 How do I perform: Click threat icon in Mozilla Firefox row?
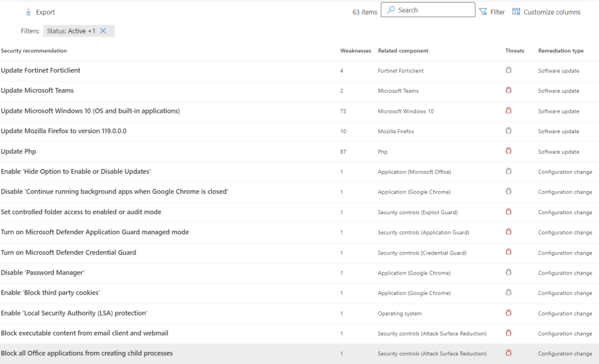(509, 131)
